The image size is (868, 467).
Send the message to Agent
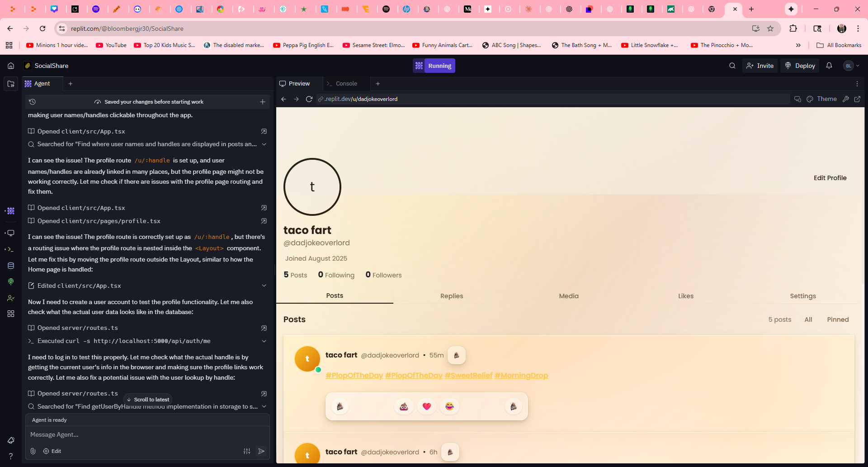261,451
